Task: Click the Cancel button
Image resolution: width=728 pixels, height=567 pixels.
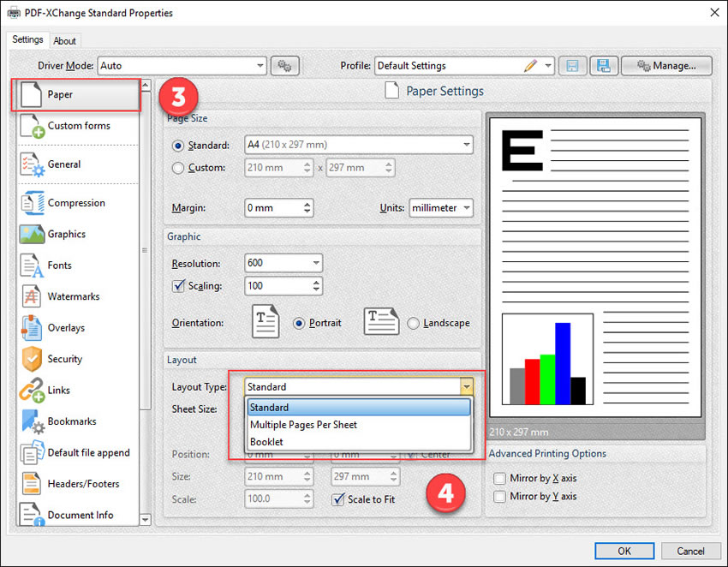Action: (x=690, y=552)
